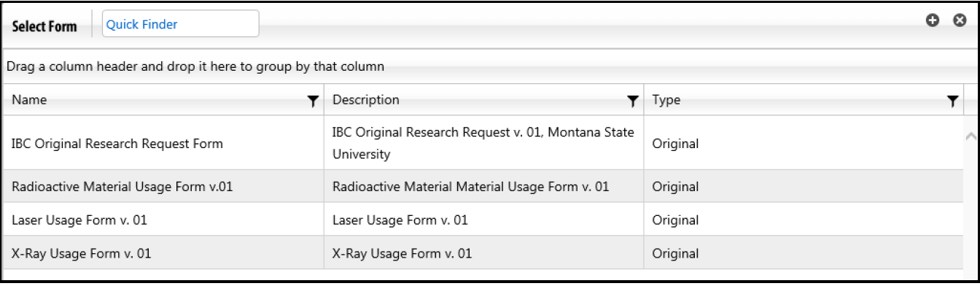Click the scrollbar up arrow
Image resolution: width=980 pixels, height=286 pixels.
click(971, 136)
